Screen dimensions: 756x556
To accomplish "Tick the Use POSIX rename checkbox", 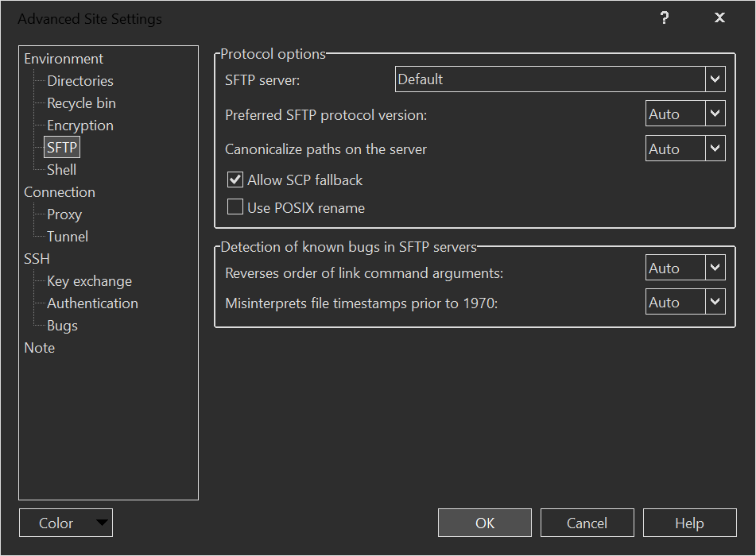I will (235, 207).
